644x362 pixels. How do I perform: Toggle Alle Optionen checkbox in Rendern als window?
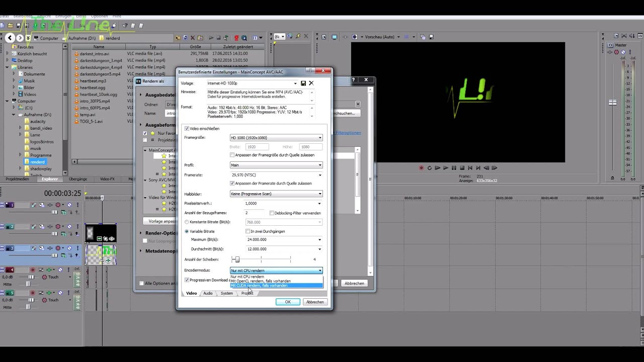point(142,284)
